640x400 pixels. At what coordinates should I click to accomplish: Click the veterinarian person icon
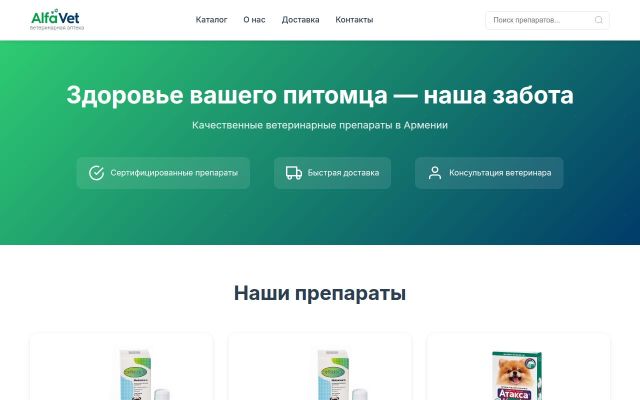pos(435,173)
